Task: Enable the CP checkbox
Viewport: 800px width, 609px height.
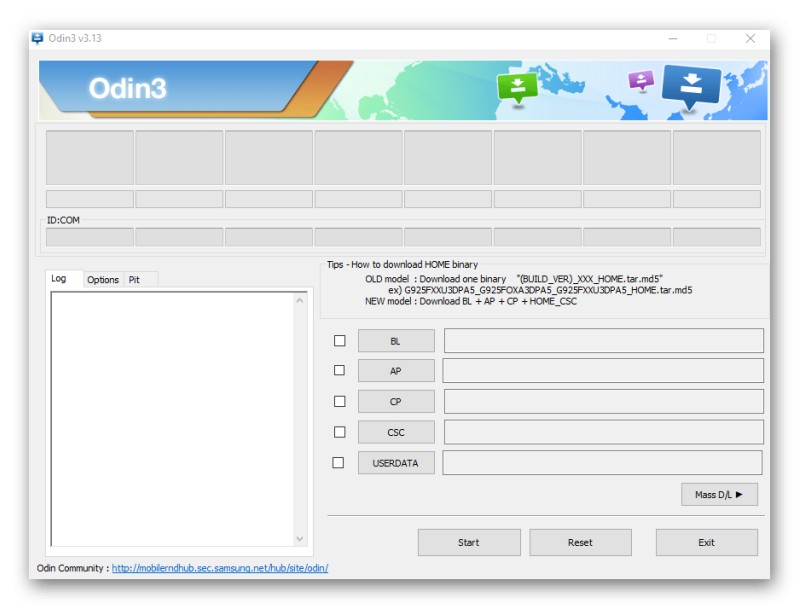Action: 340,402
